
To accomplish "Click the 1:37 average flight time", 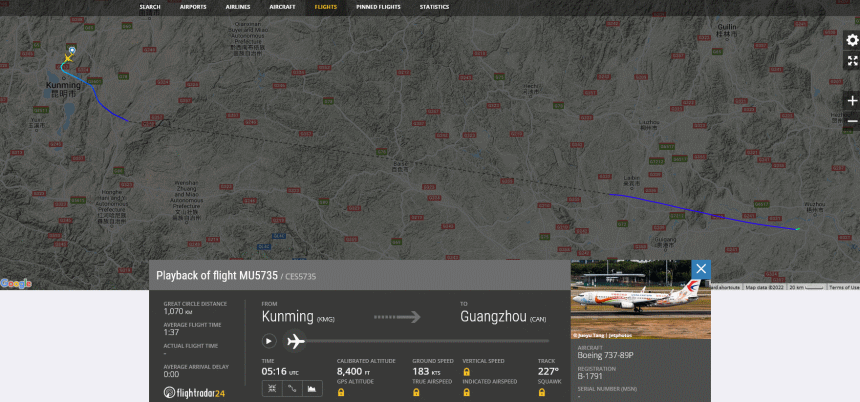I will (171, 332).
